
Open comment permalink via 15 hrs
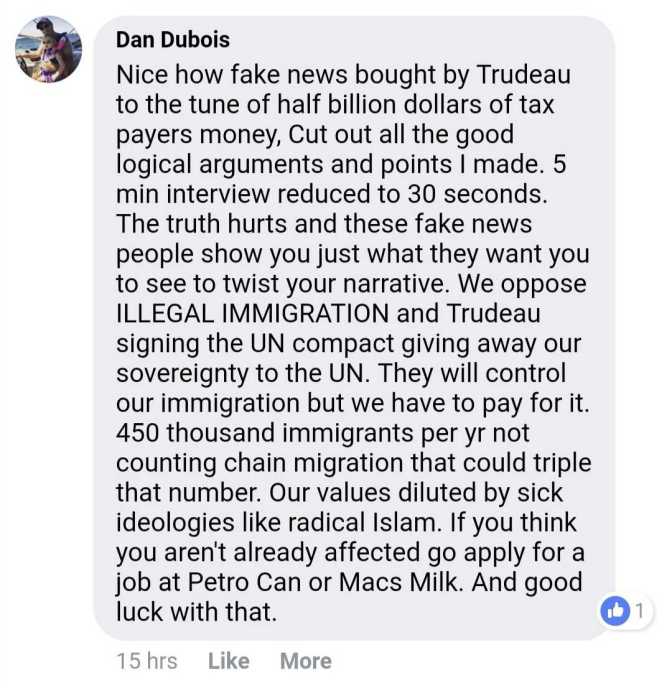click(147, 661)
